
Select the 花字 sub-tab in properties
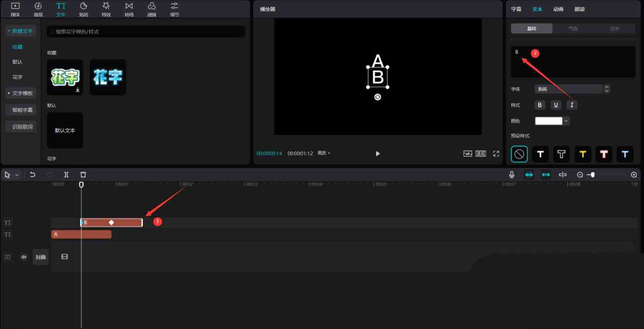pyautogui.click(x=615, y=29)
